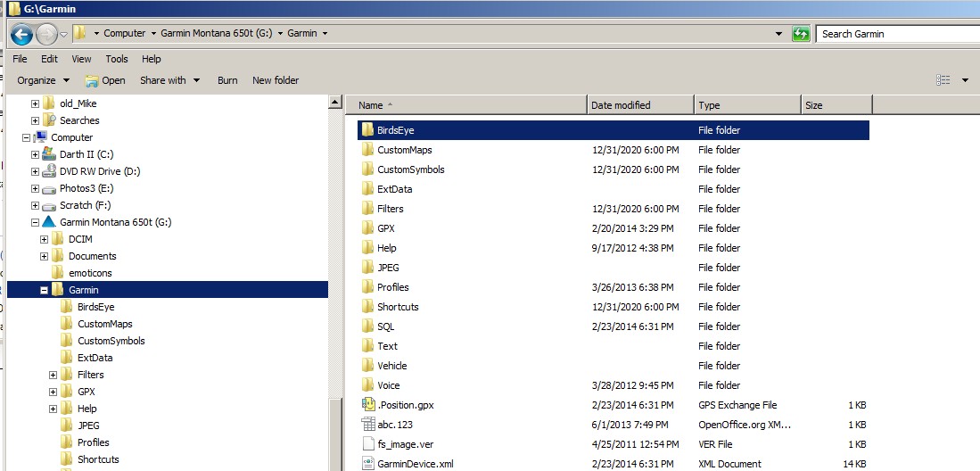Open the Share with dropdown
Screen dimensions: 980x471
169,80
